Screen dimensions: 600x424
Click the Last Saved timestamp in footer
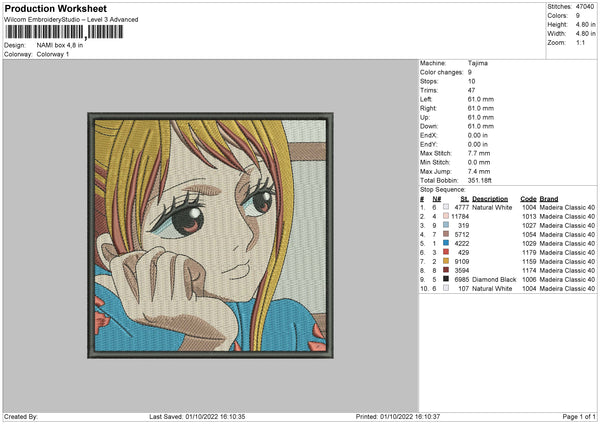click(196, 416)
